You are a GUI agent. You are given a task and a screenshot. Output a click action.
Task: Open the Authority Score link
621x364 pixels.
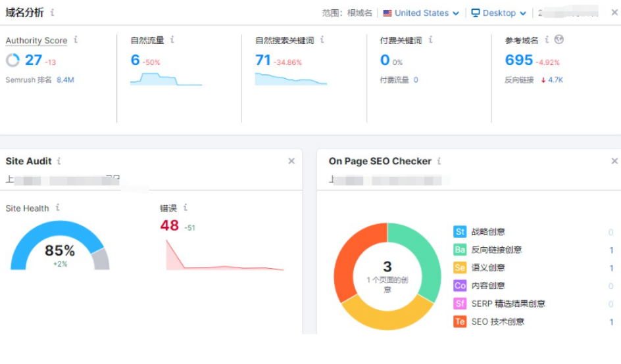[x=36, y=41]
